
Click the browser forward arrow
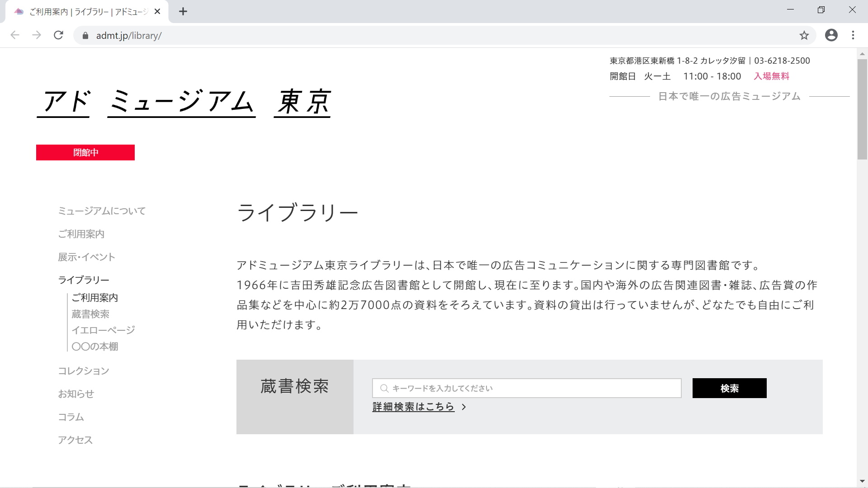click(x=37, y=35)
